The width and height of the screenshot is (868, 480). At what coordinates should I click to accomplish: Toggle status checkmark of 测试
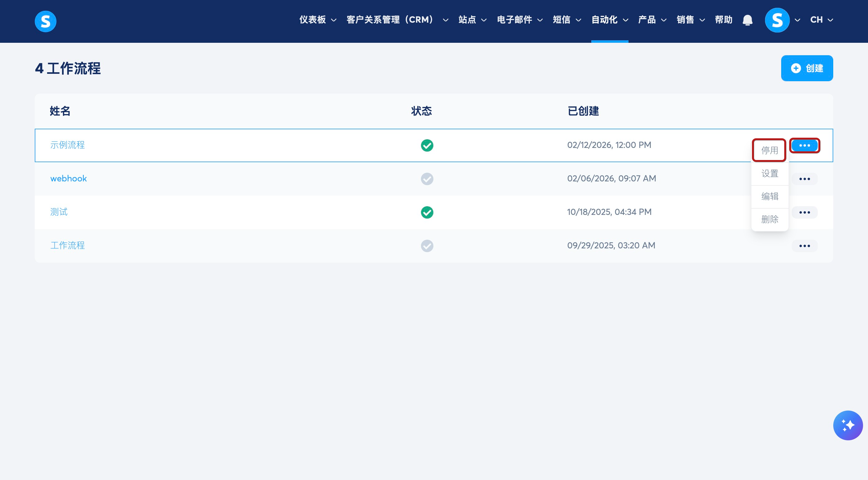tap(427, 212)
